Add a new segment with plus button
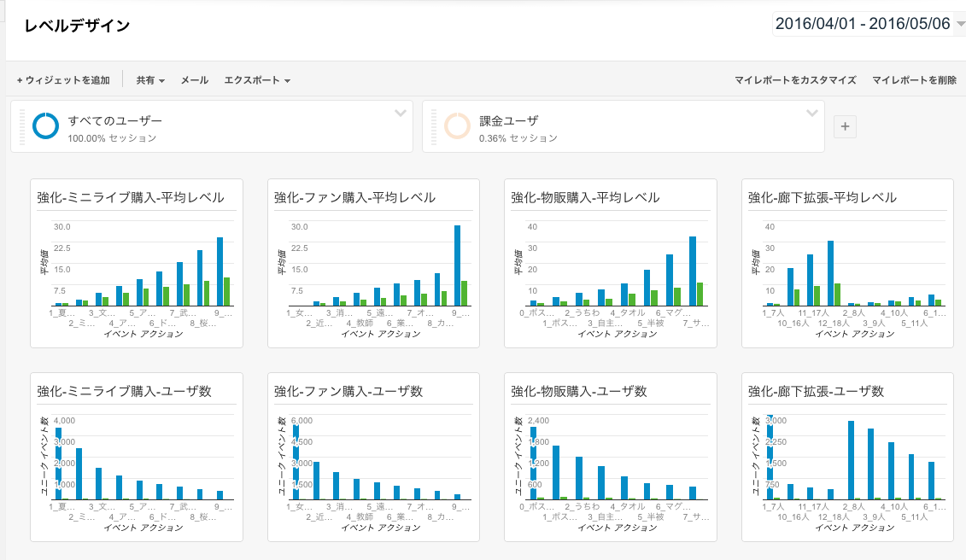 pyautogui.click(x=845, y=126)
